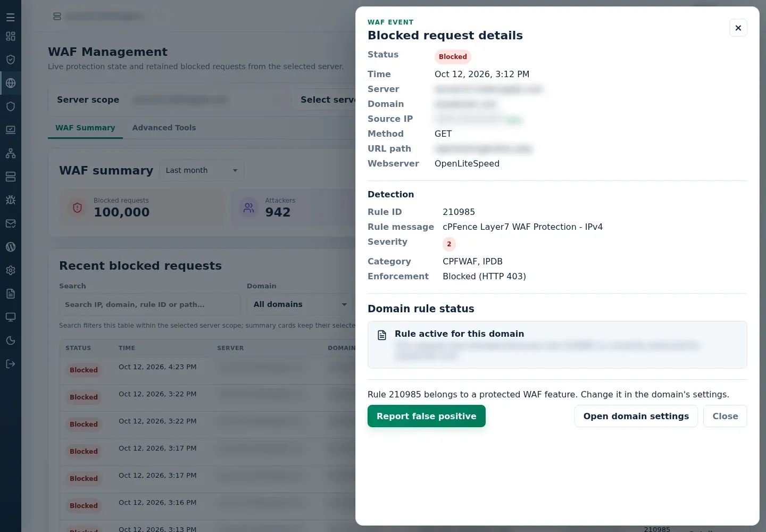Open the mail envelope sidebar icon

11,223
